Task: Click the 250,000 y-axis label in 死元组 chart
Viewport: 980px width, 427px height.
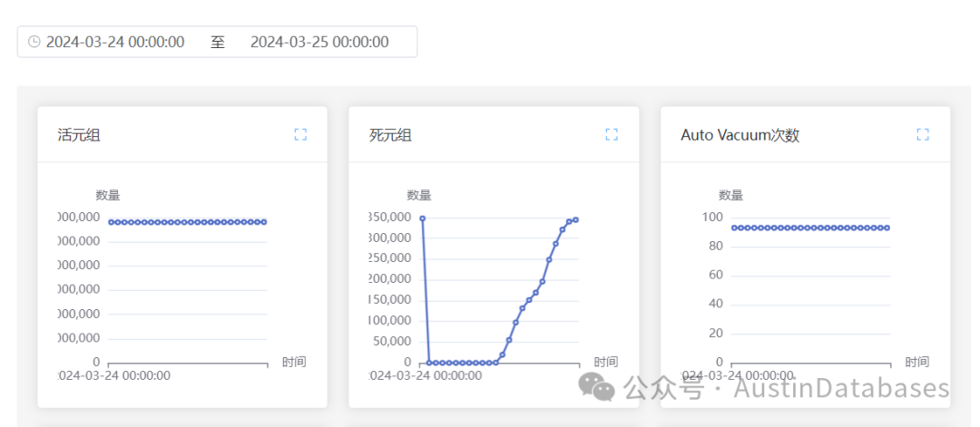Action: pos(390,258)
